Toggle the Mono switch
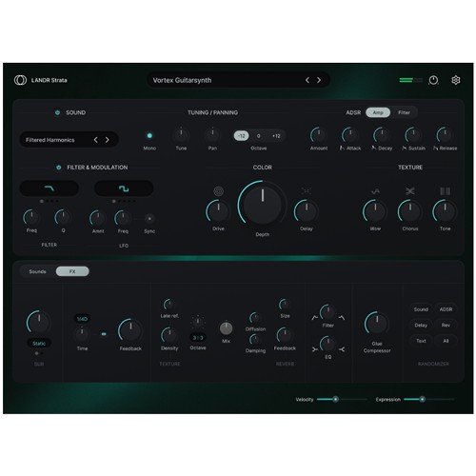The height and width of the screenshot is (476, 476). click(149, 136)
